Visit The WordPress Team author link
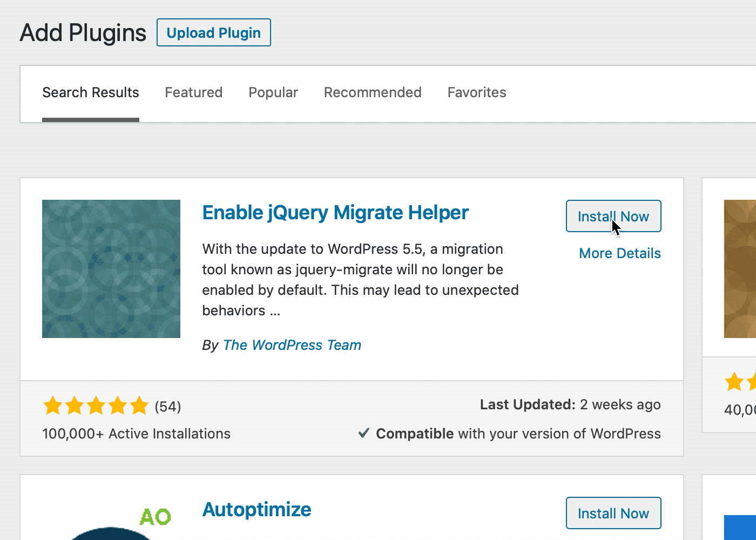This screenshot has height=540, width=756. 292,345
